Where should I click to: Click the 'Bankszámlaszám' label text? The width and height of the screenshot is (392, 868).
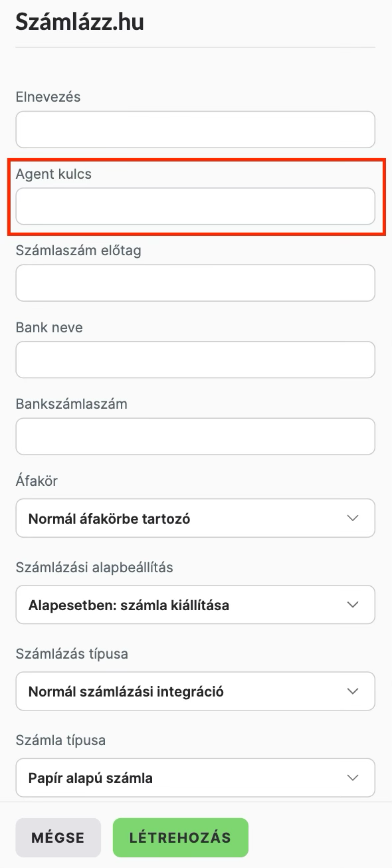point(71,403)
